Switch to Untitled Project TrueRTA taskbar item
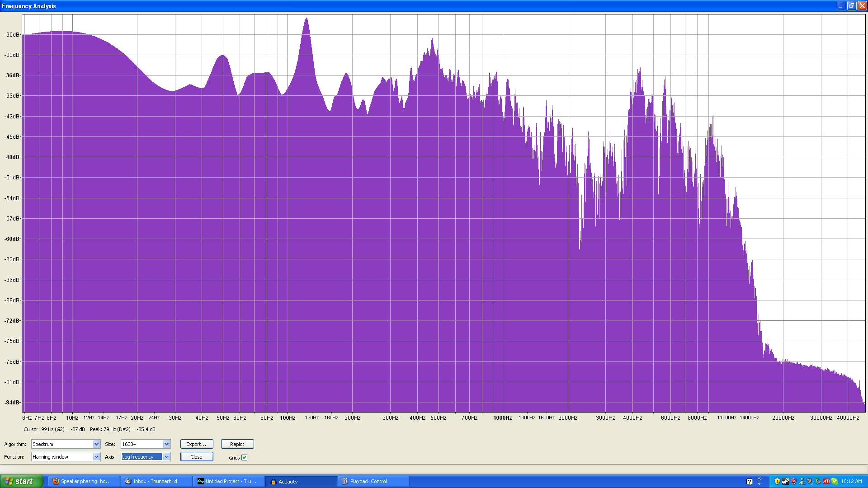 [228, 481]
